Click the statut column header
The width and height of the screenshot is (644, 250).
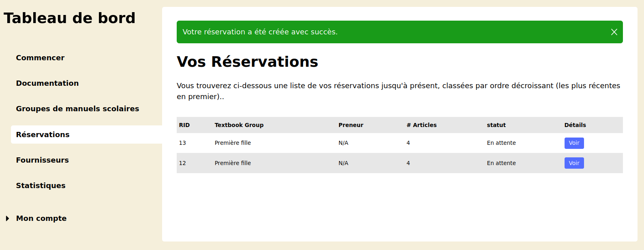[x=496, y=125]
